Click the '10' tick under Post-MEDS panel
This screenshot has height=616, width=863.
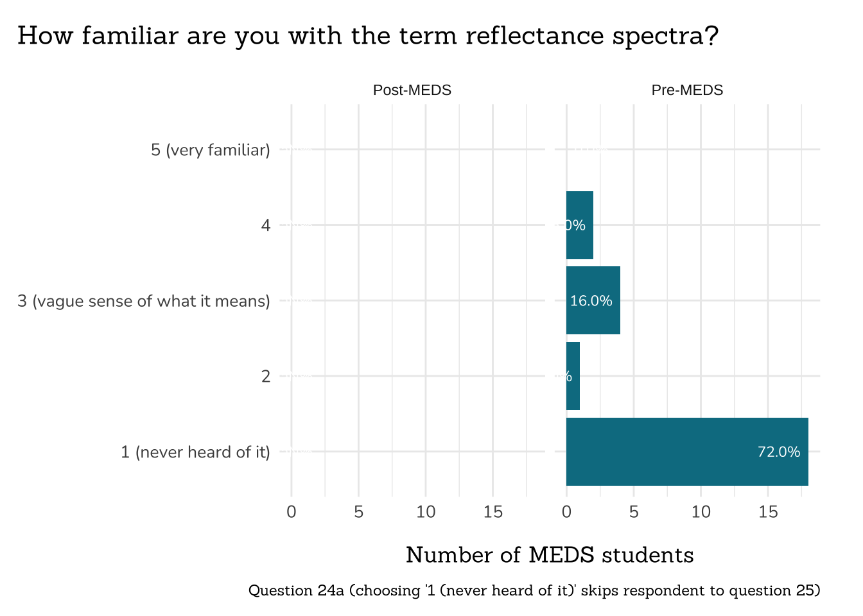tap(426, 512)
